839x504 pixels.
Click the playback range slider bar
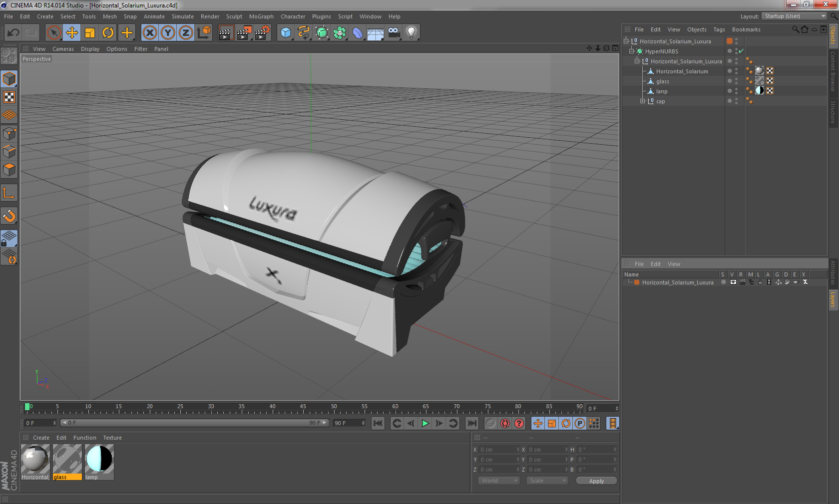pyautogui.click(x=195, y=423)
